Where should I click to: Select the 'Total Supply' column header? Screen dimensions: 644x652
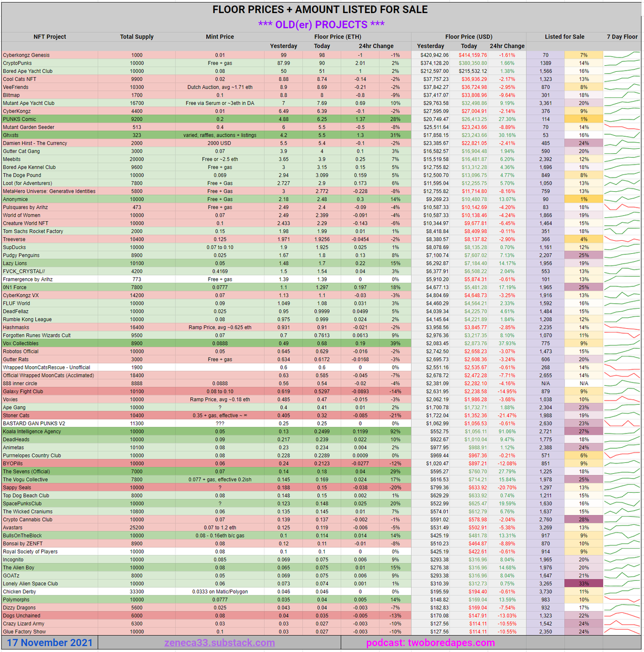pyautogui.click(x=137, y=37)
